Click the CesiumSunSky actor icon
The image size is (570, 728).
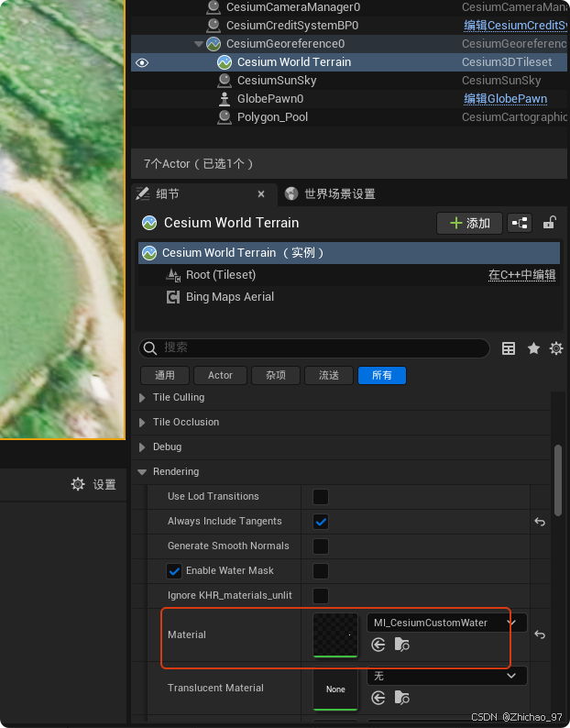click(x=225, y=81)
